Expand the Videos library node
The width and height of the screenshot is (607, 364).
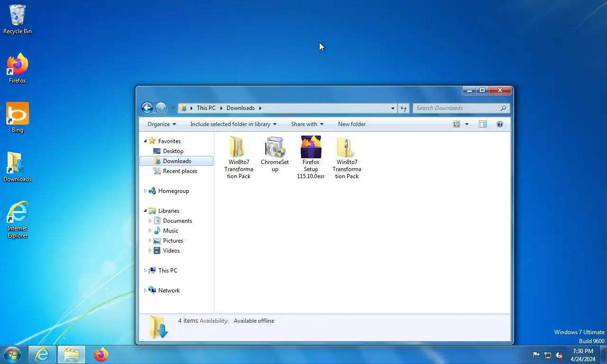coord(150,251)
